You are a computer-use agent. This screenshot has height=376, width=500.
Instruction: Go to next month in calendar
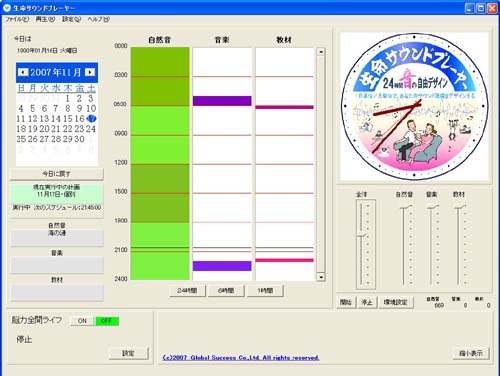pyautogui.click(x=90, y=72)
